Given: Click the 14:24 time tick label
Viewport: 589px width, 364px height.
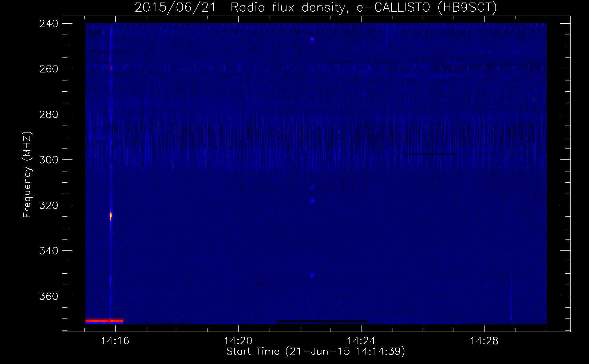Looking at the screenshot, I should [x=361, y=341].
